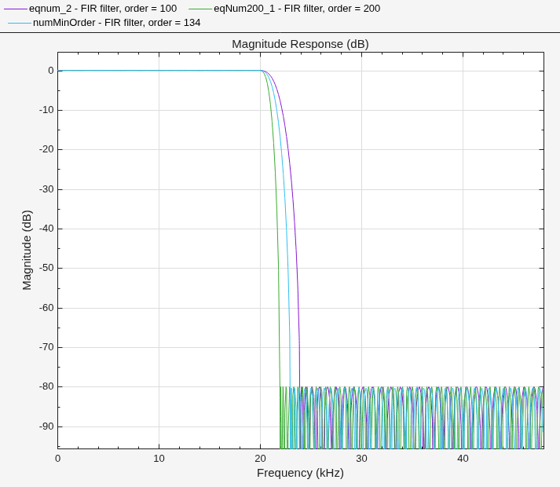
Task: Click the -80 tick label on magnitude axis
Action: [x=46, y=387]
